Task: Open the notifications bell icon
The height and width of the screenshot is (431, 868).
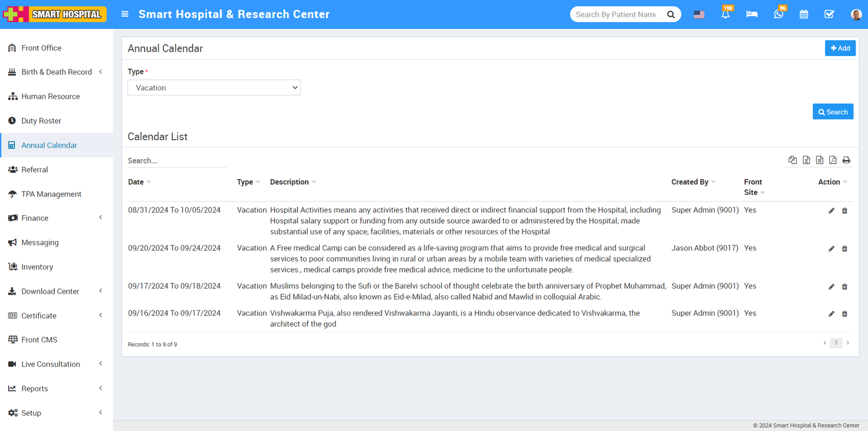Action: [x=725, y=15]
